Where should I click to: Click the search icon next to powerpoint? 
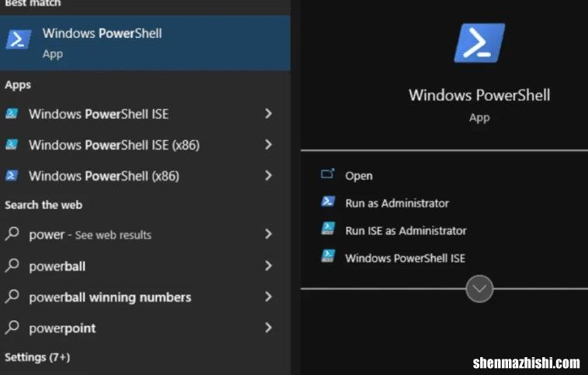click(x=12, y=328)
